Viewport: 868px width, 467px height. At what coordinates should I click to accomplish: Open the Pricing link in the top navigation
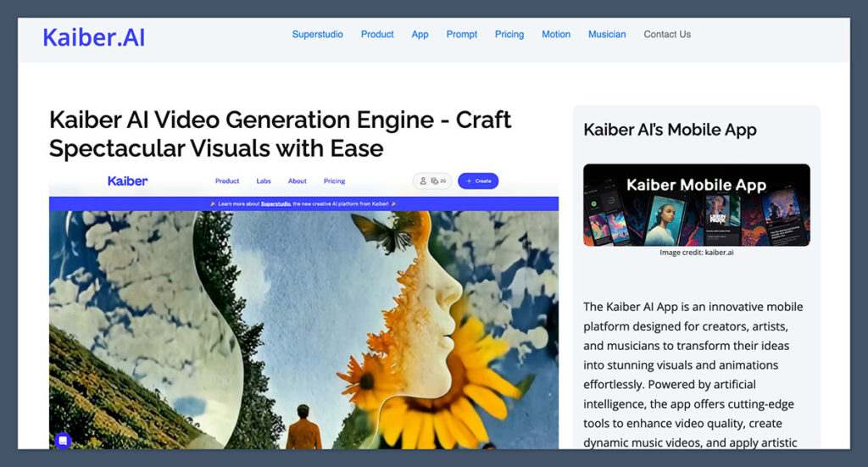[x=509, y=34]
